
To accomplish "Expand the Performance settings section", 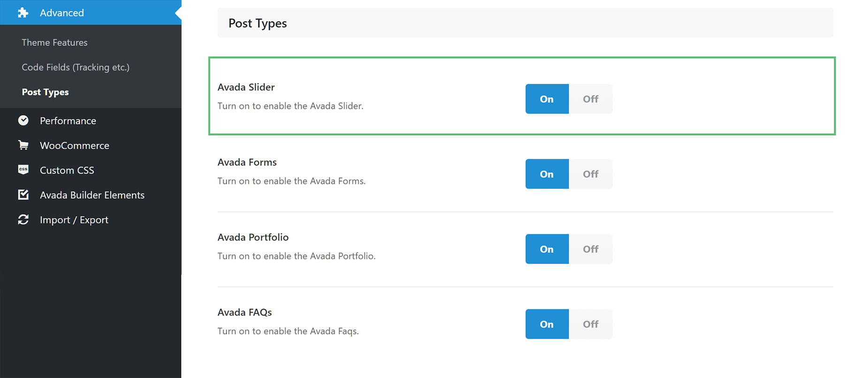I will (91, 121).
